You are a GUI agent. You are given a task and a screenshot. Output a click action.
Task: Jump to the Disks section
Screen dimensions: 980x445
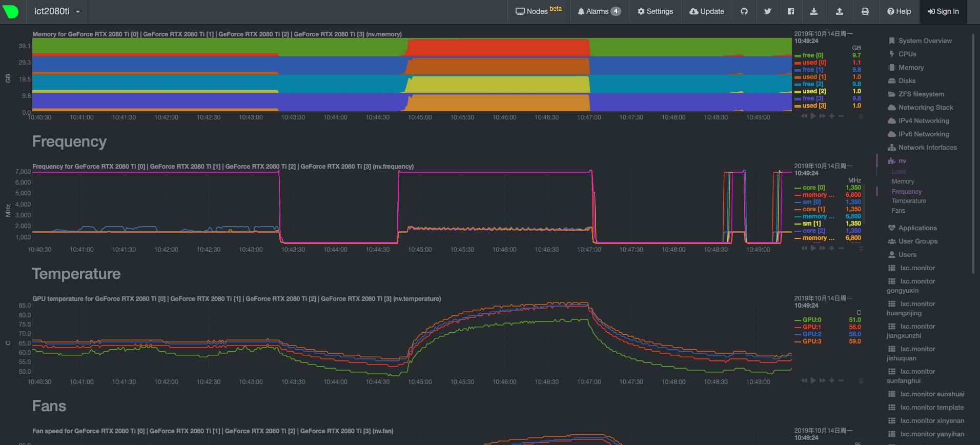coord(907,81)
